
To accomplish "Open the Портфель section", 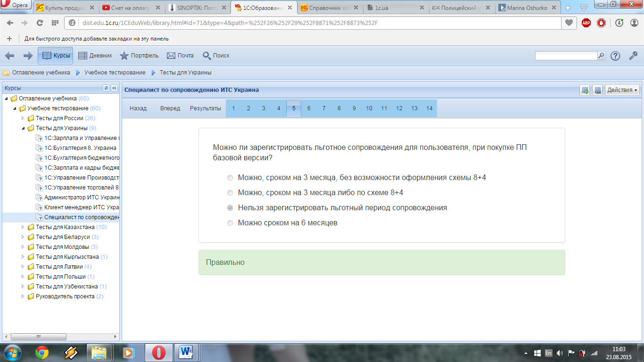I will pyautogui.click(x=139, y=56).
